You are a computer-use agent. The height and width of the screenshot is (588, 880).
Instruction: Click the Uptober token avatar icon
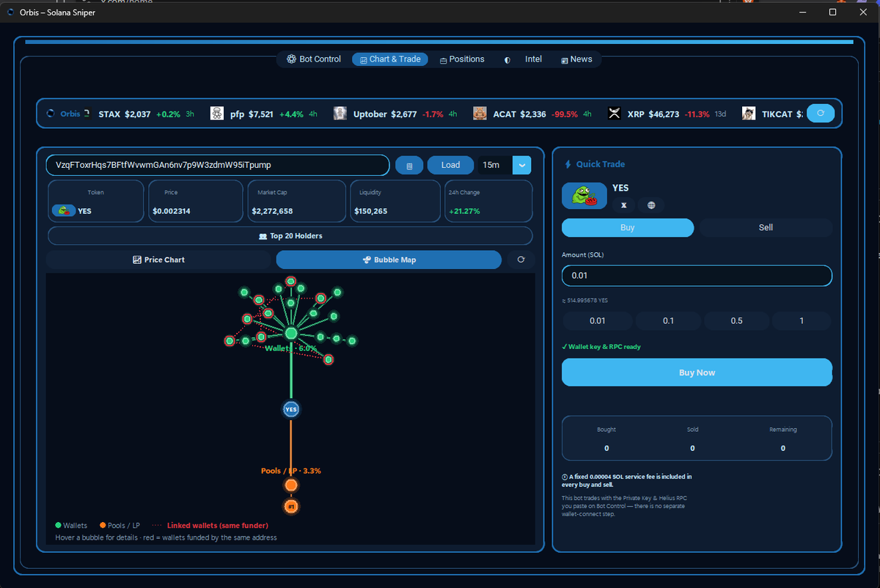click(x=340, y=114)
